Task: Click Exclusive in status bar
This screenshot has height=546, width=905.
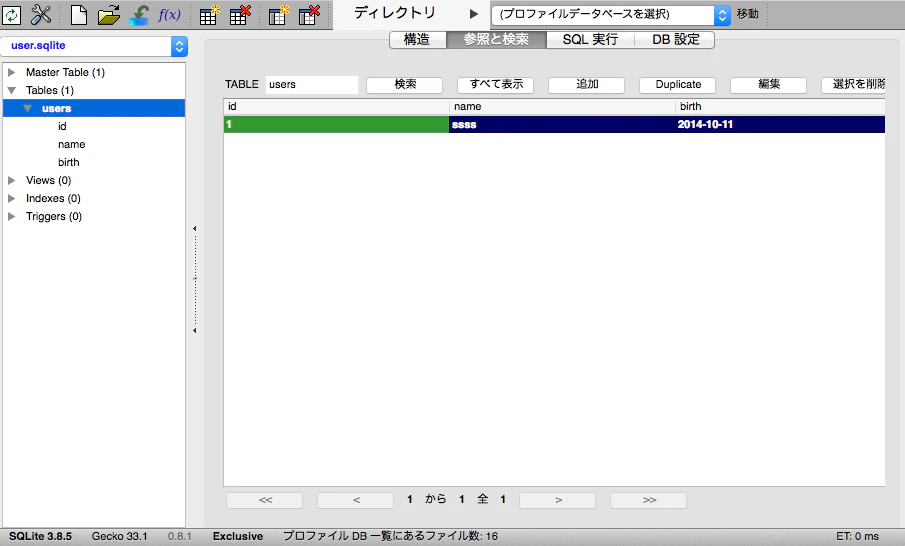Action: (x=238, y=536)
